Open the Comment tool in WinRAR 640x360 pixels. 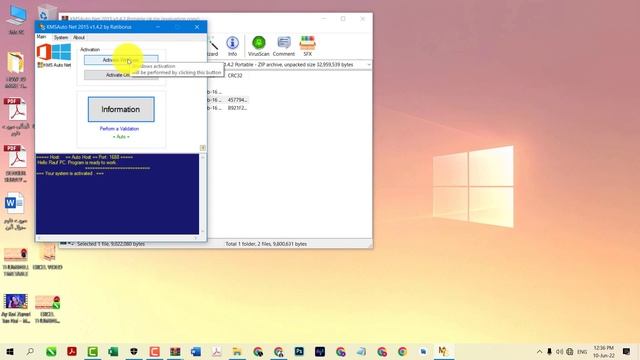pyautogui.click(x=284, y=46)
